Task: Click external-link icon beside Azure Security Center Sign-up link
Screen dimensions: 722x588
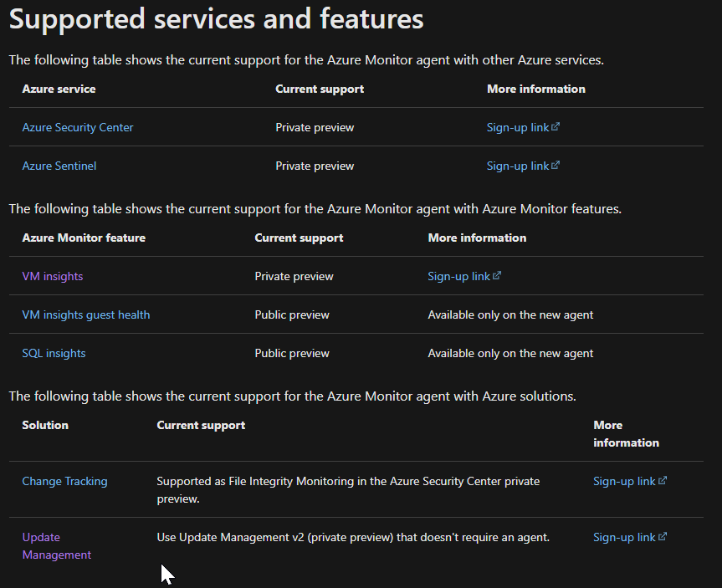Action: click(x=556, y=126)
